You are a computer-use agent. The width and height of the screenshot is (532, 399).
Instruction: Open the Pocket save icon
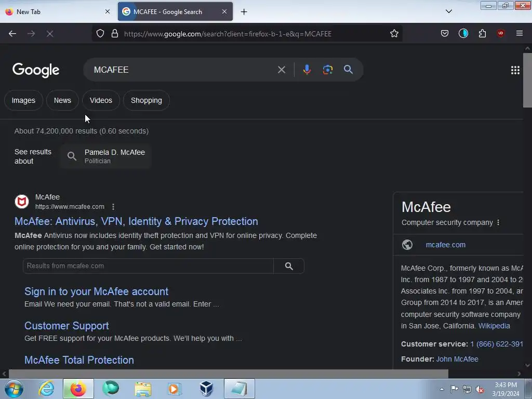(445, 34)
